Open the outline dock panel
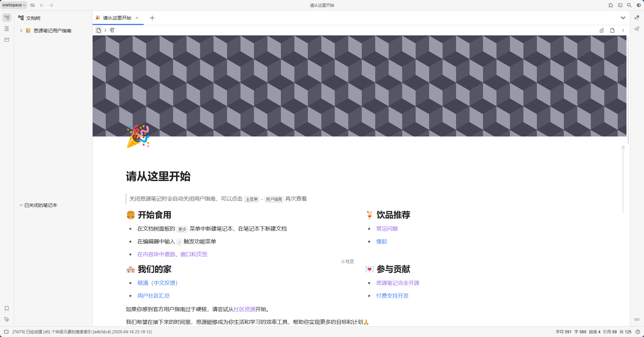The image size is (644, 337). coord(7,29)
